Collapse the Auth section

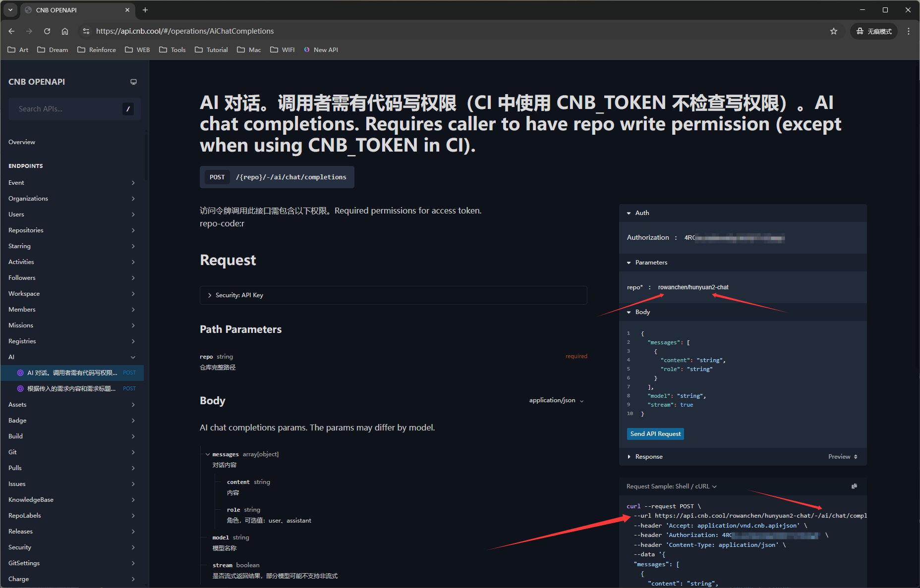click(638, 213)
